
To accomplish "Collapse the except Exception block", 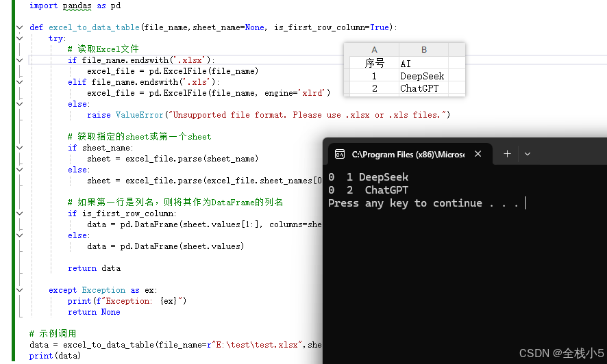I will [19, 290].
